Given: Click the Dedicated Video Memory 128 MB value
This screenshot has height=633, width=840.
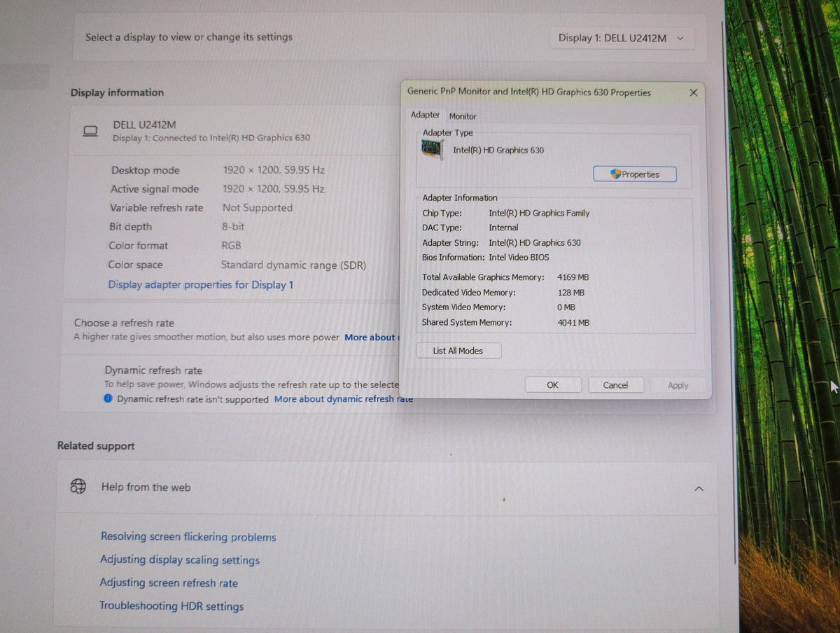Looking at the screenshot, I should [x=570, y=293].
